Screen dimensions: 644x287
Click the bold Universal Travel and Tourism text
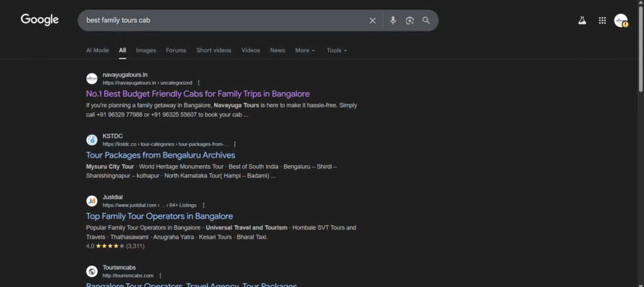pyautogui.click(x=247, y=227)
